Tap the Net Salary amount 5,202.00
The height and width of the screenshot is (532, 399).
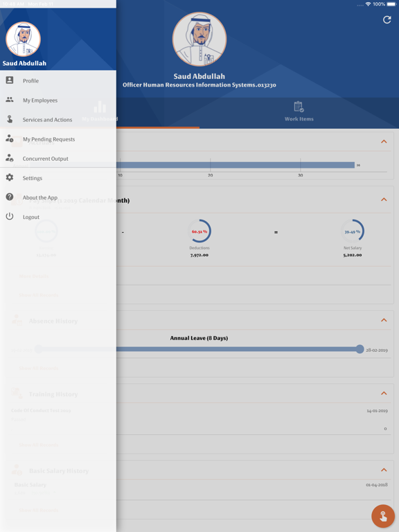(353, 255)
